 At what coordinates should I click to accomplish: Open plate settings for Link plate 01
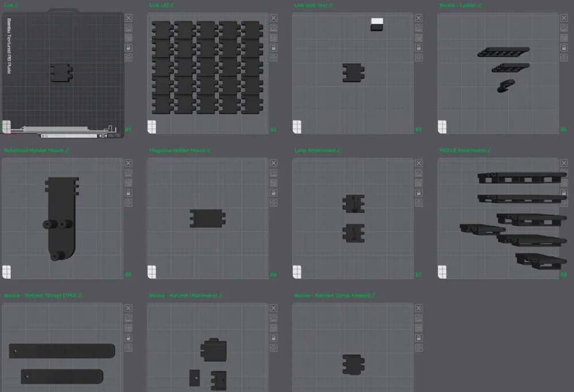point(129,57)
